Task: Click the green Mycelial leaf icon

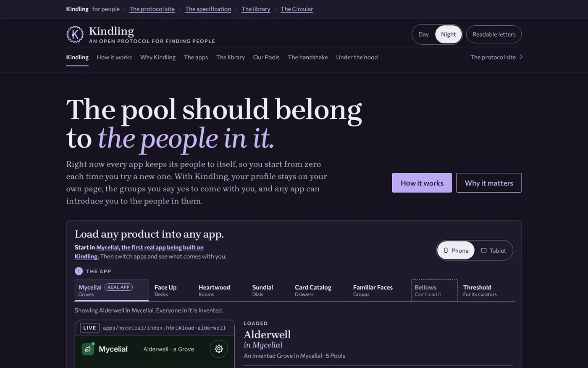Action: (x=88, y=349)
